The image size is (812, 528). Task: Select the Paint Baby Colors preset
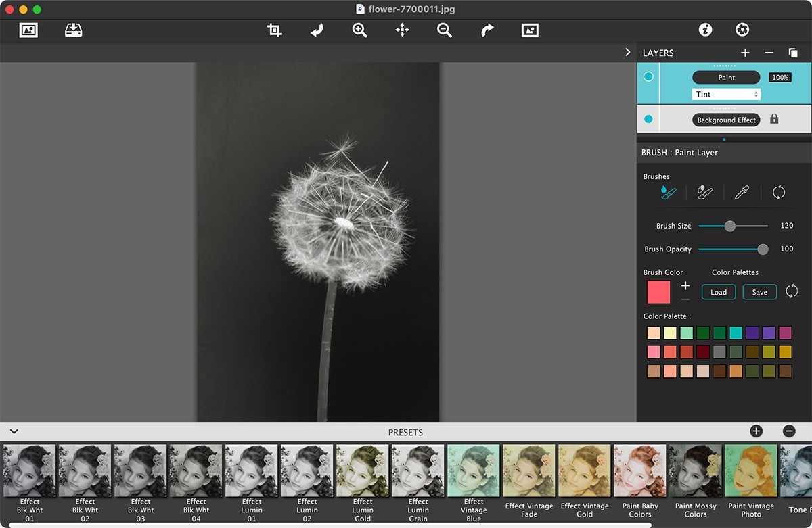tap(639, 470)
